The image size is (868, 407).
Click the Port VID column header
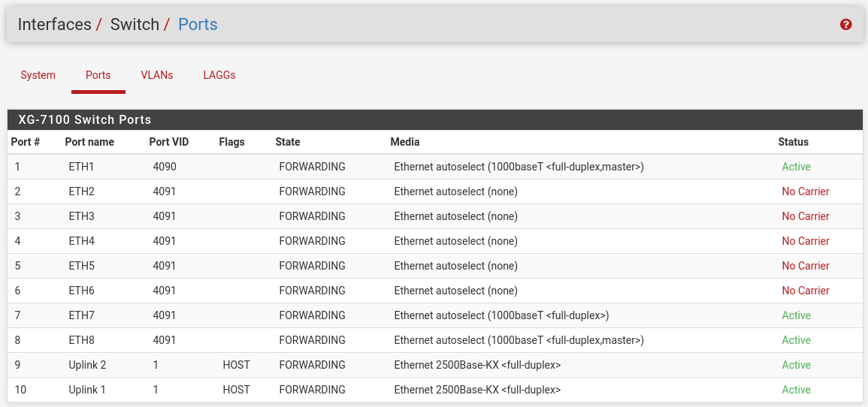(169, 142)
